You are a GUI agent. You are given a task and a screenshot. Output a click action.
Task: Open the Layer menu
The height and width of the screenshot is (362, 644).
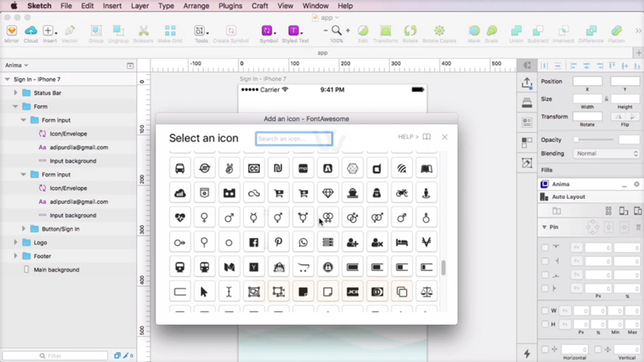point(139,6)
